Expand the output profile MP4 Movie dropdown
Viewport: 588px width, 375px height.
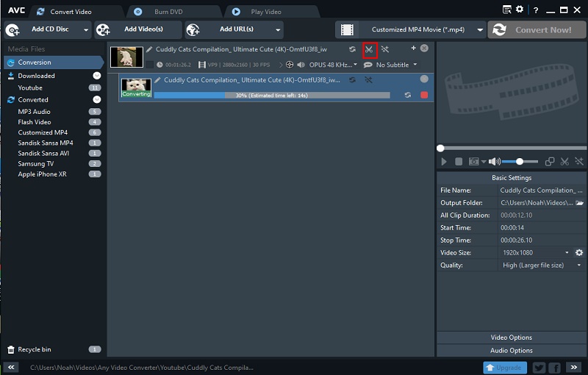click(480, 29)
